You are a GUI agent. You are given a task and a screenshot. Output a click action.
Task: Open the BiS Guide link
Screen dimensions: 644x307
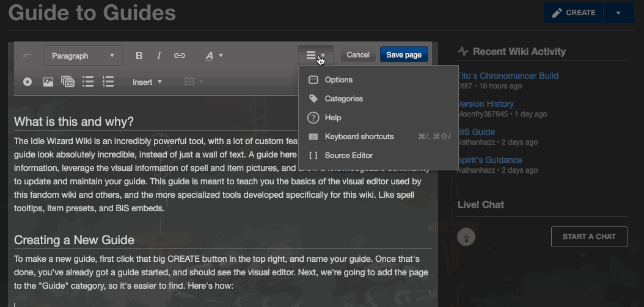pyautogui.click(x=476, y=132)
